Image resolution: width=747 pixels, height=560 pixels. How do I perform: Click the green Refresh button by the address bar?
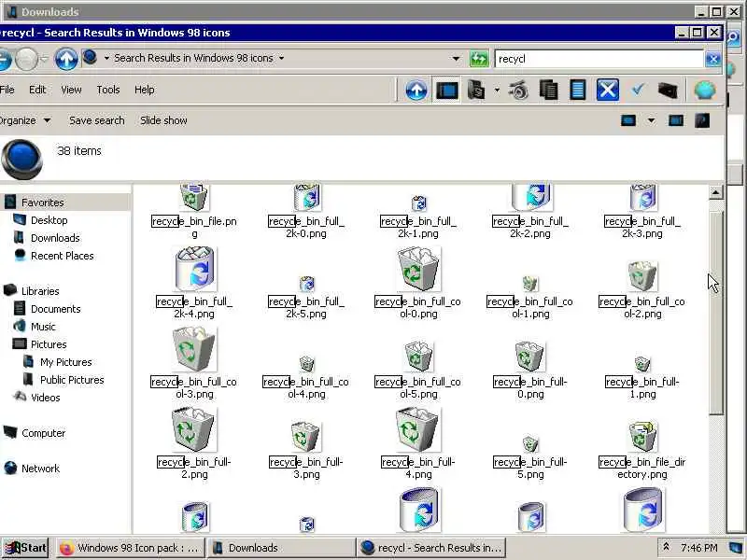(479, 59)
